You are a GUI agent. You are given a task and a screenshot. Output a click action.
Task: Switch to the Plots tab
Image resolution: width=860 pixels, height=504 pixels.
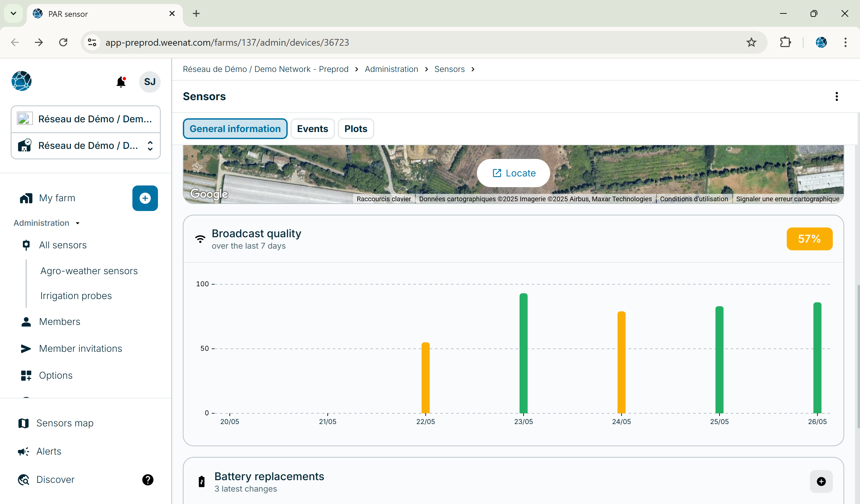click(x=356, y=129)
